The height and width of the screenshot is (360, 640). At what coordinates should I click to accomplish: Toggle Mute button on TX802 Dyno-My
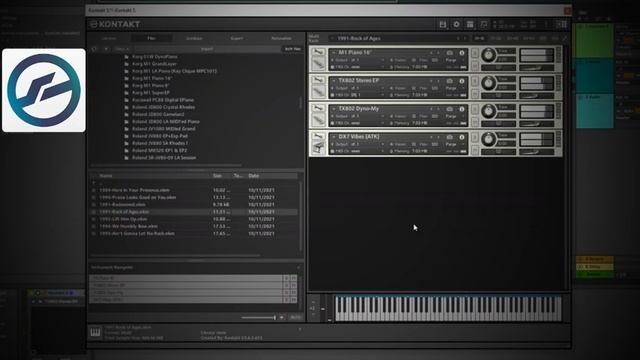click(475, 122)
